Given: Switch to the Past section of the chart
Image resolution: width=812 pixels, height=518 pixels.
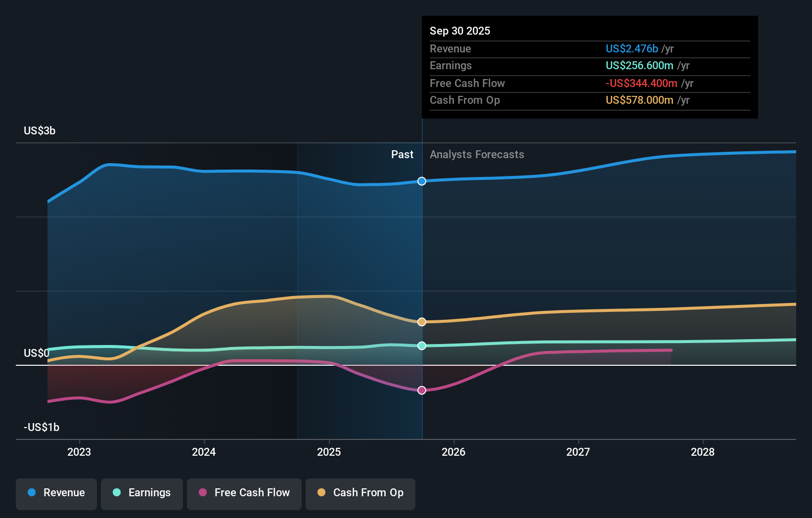Looking at the screenshot, I should tap(402, 154).
